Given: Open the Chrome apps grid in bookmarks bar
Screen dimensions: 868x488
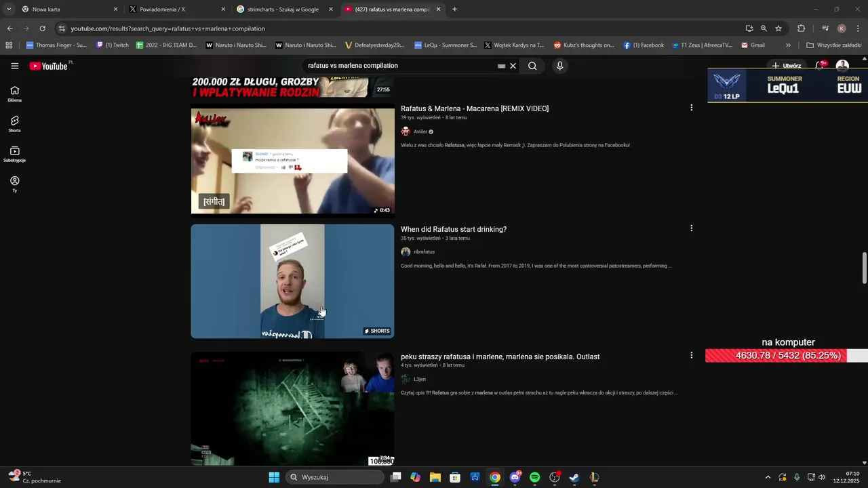Looking at the screenshot, I should click(x=9, y=45).
